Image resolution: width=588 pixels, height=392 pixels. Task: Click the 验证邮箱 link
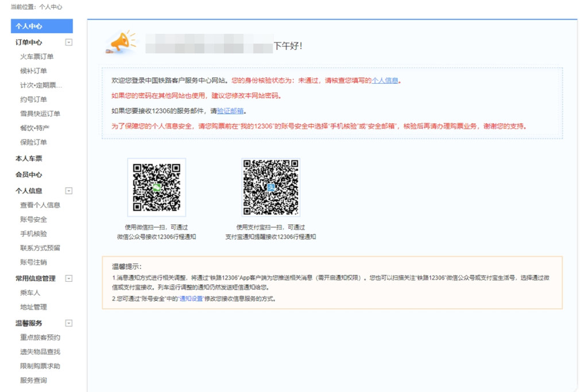(230, 111)
